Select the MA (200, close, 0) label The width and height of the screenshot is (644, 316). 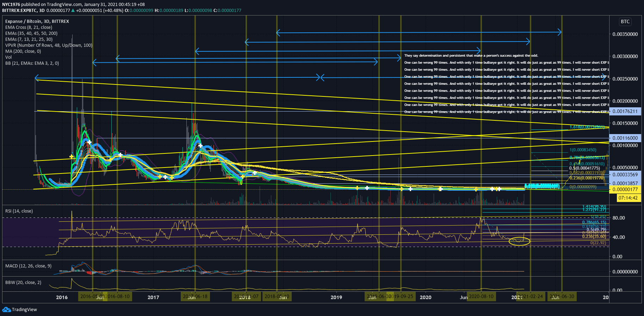pyautogui.click(x=23, y=51)
